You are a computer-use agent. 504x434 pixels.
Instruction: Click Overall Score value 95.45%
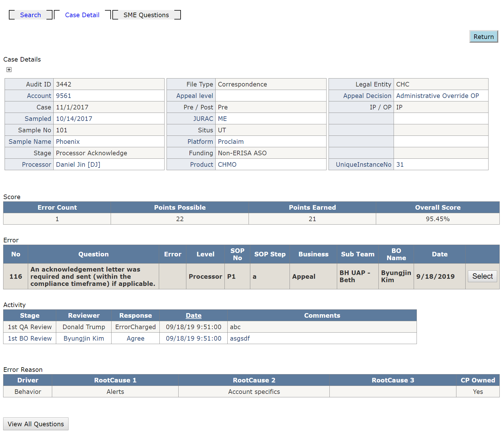pos(437,219)
